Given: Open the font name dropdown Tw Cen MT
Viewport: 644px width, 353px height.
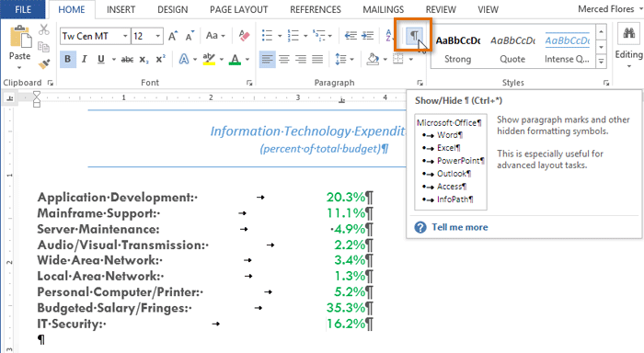Looking at the screenshot, I should click(x=125, y=36).
